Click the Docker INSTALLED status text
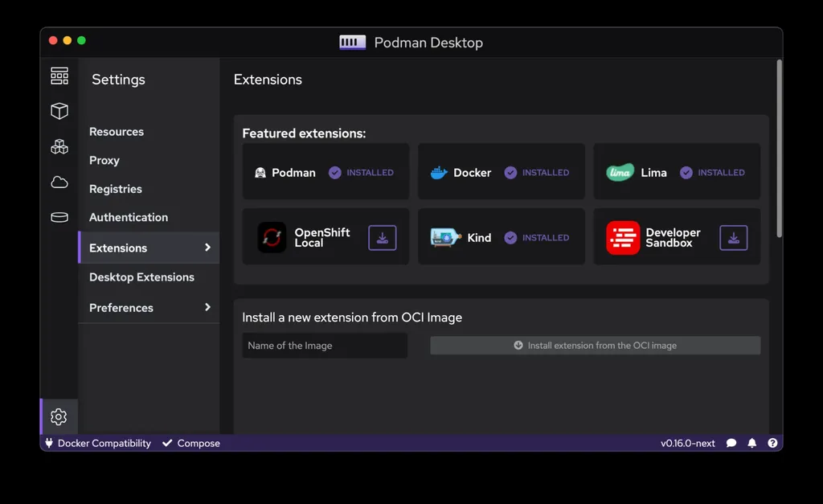Viewport: 823px width, 504px height. point(546,173)
